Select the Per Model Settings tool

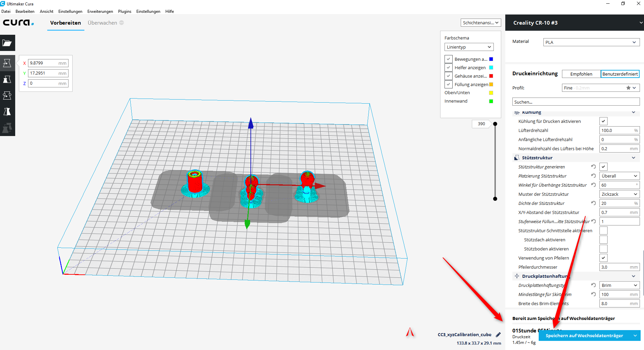[x=7, y=128]
